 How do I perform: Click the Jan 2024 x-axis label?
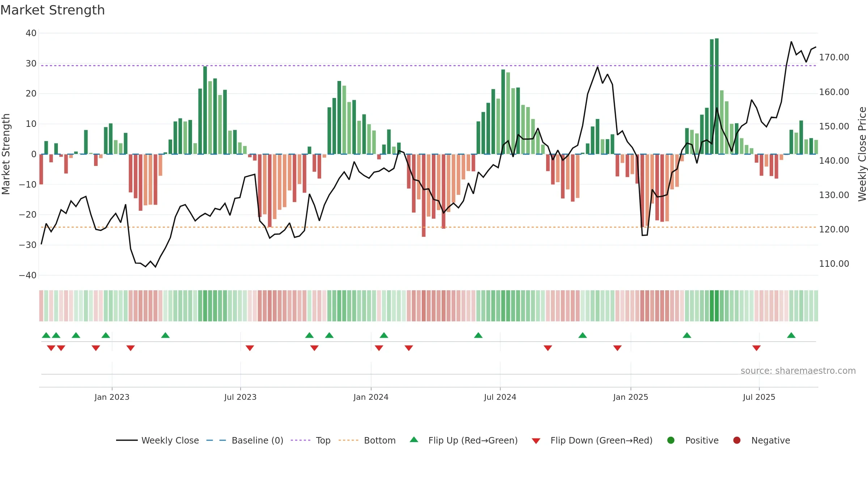[x=371, y=397]
